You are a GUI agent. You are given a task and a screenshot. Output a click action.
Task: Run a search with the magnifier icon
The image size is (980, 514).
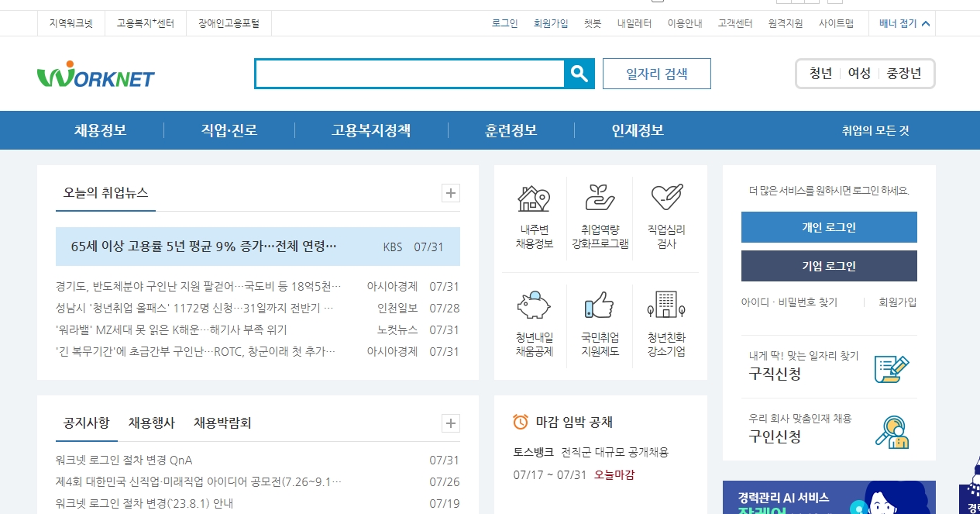coord(579,74)
